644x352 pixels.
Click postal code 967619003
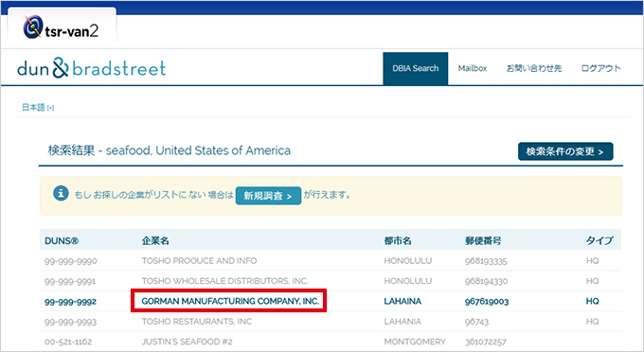487,302
